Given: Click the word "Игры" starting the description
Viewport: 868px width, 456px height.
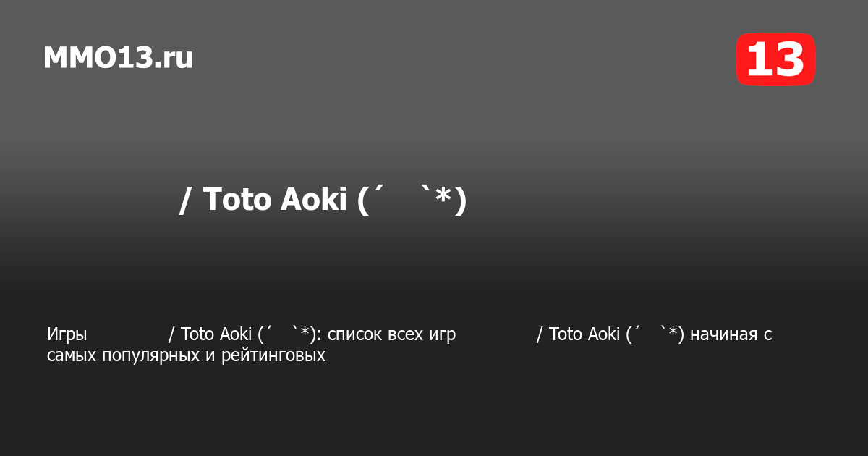Looking at the screenshot, I should [x=67, y=334].
